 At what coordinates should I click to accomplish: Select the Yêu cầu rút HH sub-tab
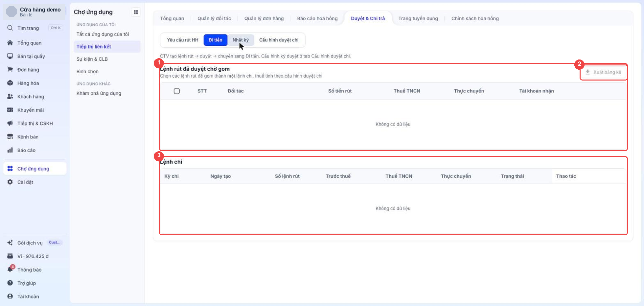(183, 40)
